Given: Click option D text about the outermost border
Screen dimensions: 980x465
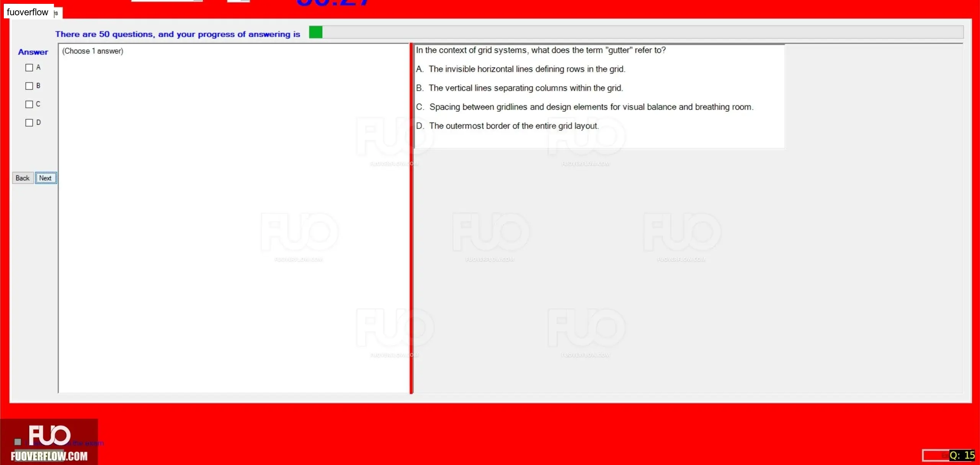Looking at the screenshot, I should tap(507, 126).
